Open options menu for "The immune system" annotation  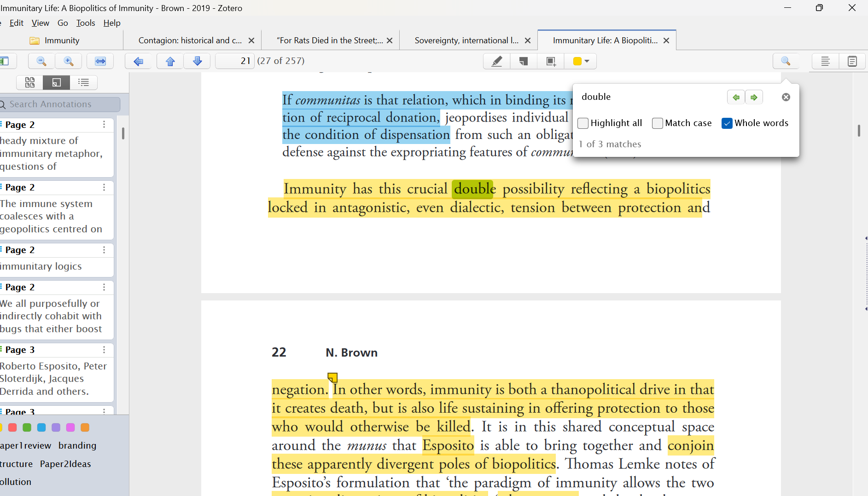point(104,187)
